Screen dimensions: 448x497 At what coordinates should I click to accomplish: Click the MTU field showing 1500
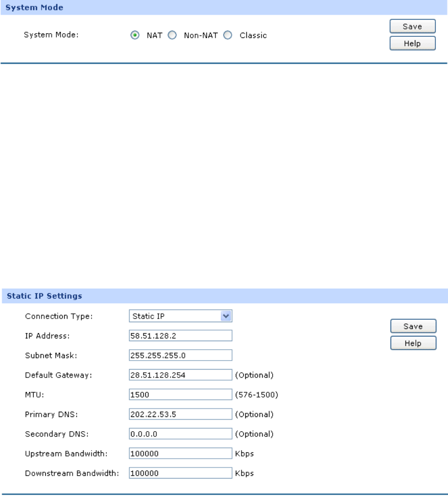click(181, 395)
